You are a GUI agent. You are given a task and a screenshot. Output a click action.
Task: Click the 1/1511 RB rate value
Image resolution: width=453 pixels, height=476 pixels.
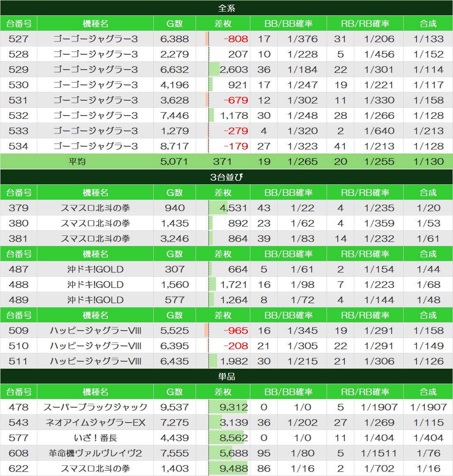point(379,453)
